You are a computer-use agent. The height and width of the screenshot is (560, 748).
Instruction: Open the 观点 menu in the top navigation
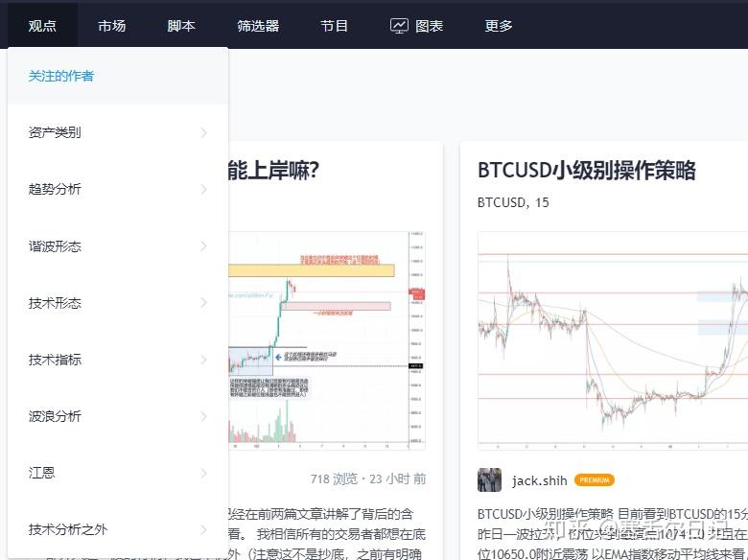tap(42, 26)
